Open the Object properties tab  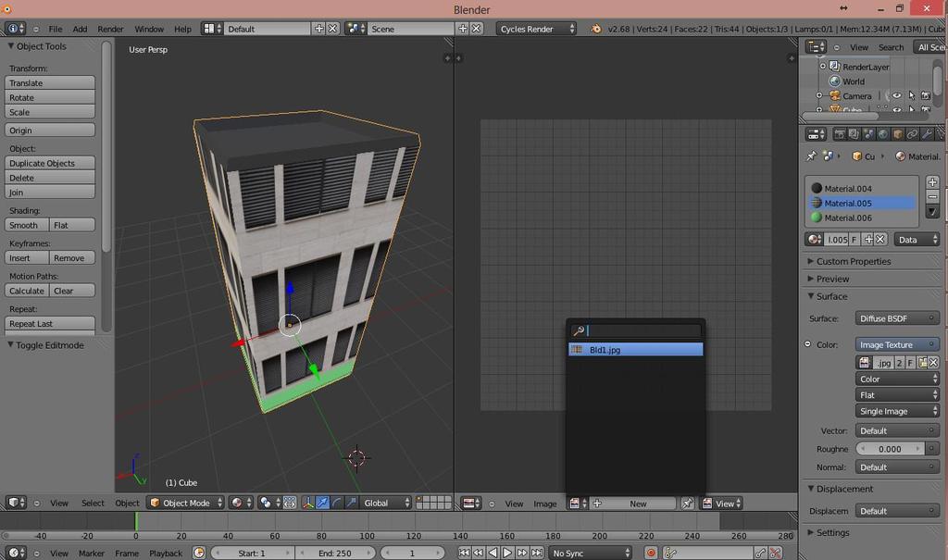click(898, 134)
